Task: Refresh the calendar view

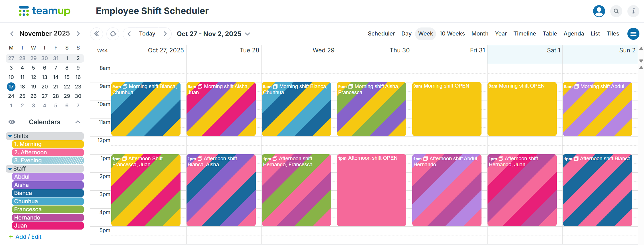Action: [x=113, y=33]
